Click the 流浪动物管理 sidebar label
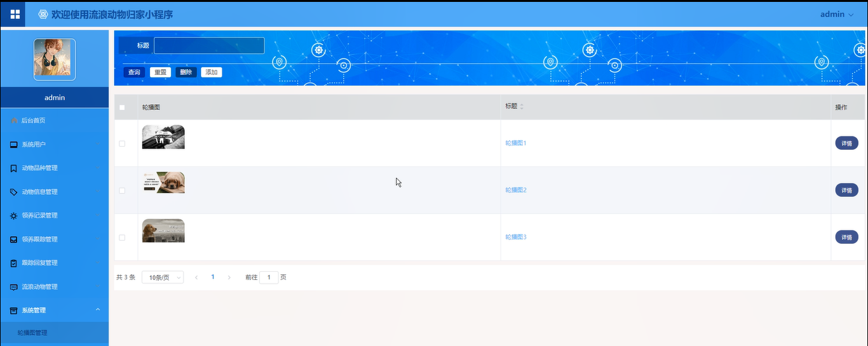The height and width of the screenshot is (346, 868). 40,287
